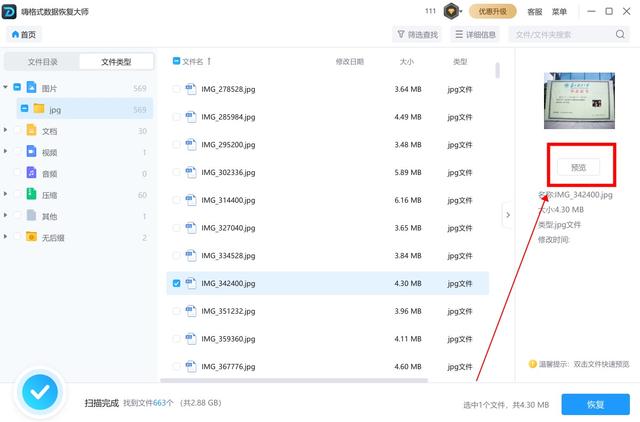Click file icon of IMG_285984.jpg
This screenshot has width=640, height=422.
click(x=191, y=116)
